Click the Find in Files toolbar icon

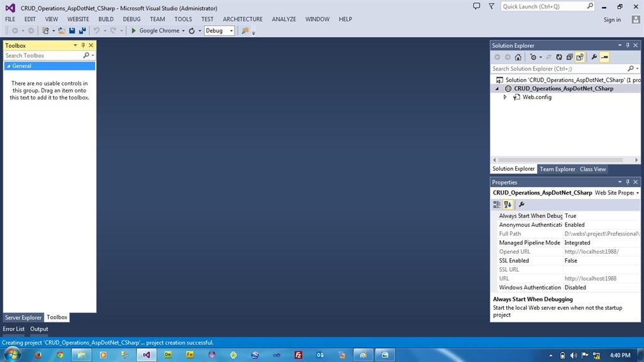245,30
